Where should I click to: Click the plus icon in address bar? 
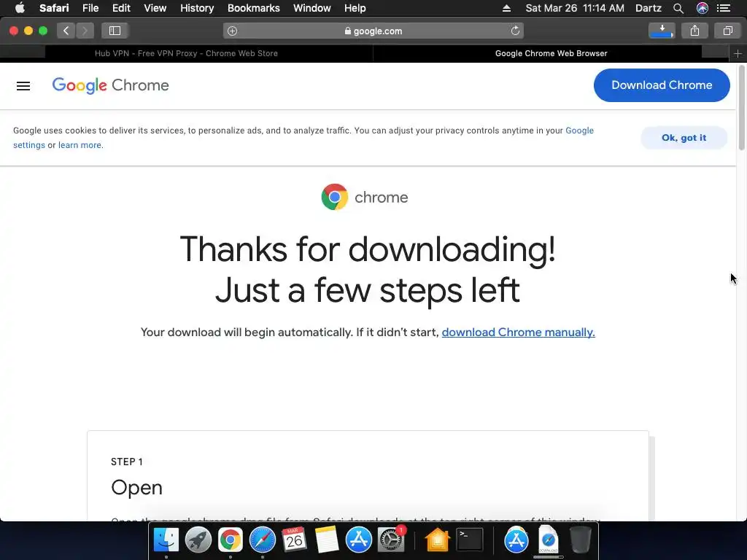click(x=233, y=31)
